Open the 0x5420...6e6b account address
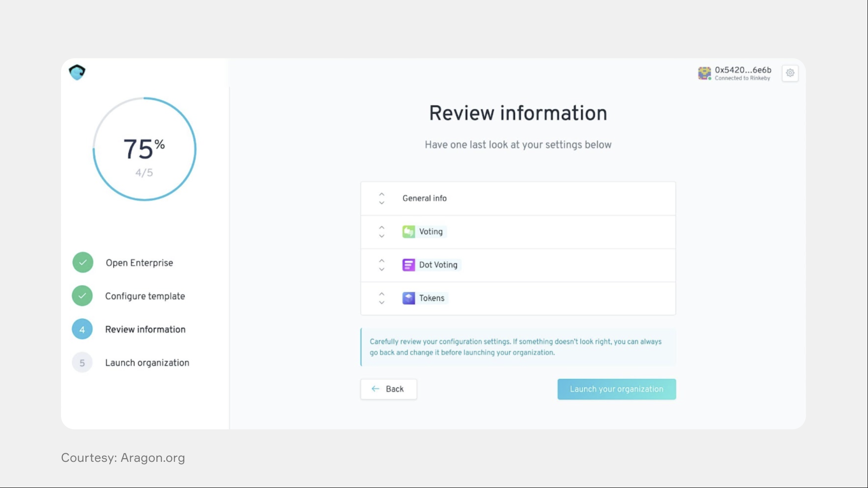Viewport: 868px width, 488px height. coord(743,70)
